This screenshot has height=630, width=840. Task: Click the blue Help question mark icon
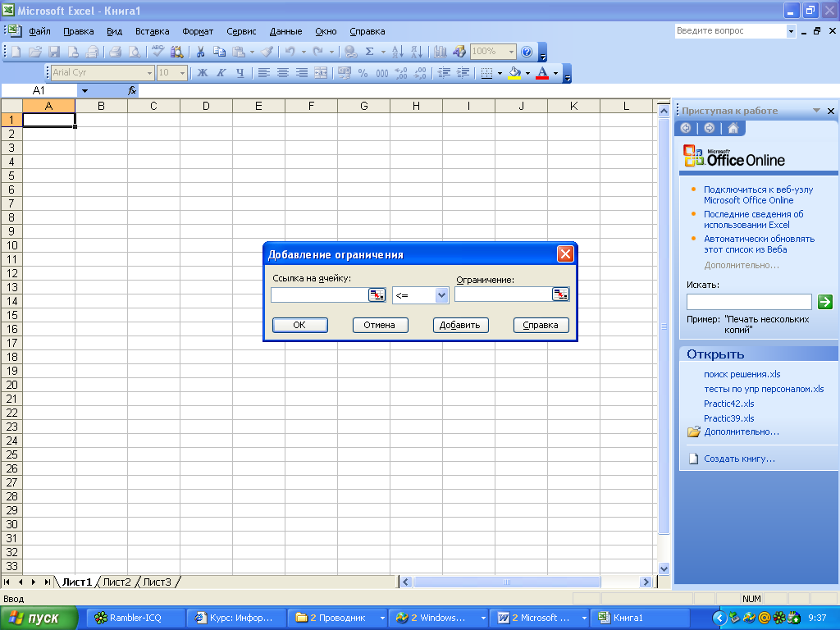click(x=527, y=52)
